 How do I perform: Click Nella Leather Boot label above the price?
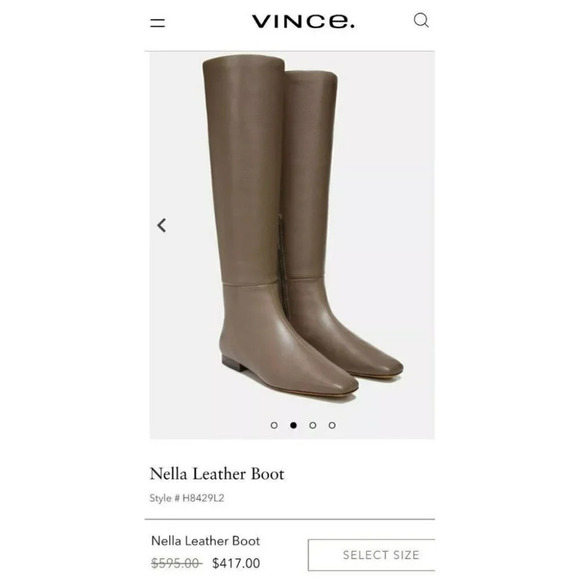tap(205, 541)
